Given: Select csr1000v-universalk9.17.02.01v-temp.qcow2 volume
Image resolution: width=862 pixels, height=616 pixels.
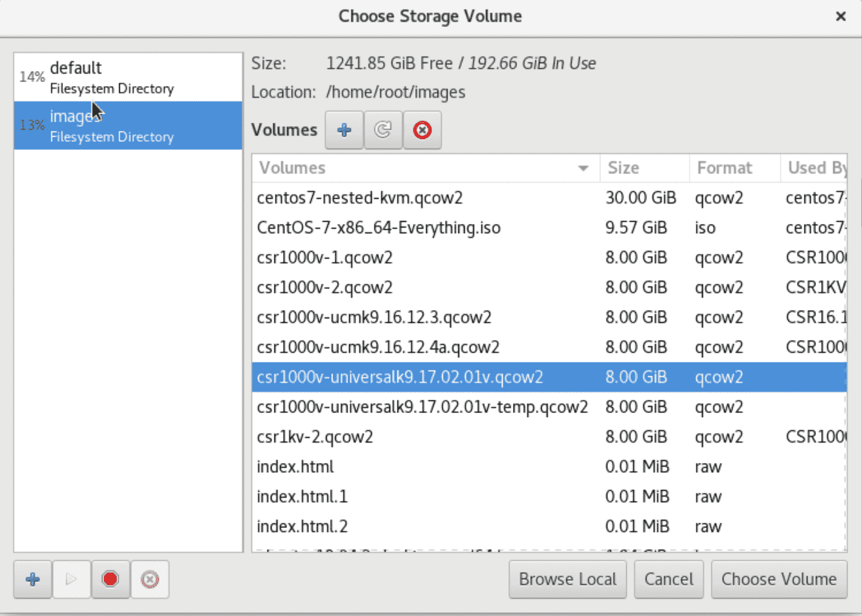Looking at the screenshot, I should [x=549, y=407].
